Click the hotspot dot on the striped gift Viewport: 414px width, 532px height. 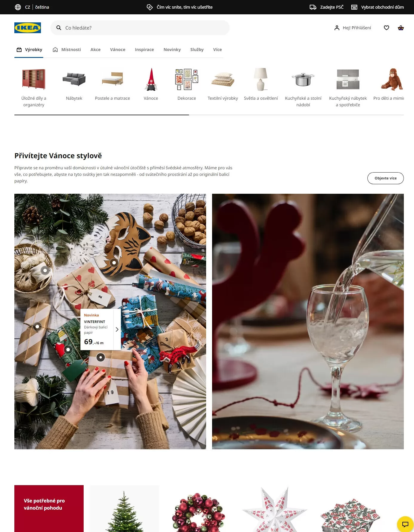tap(37, 327)
